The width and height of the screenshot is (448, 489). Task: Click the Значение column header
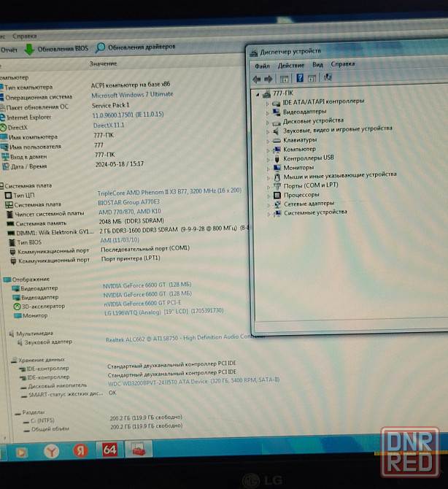[x=103, y=63]
